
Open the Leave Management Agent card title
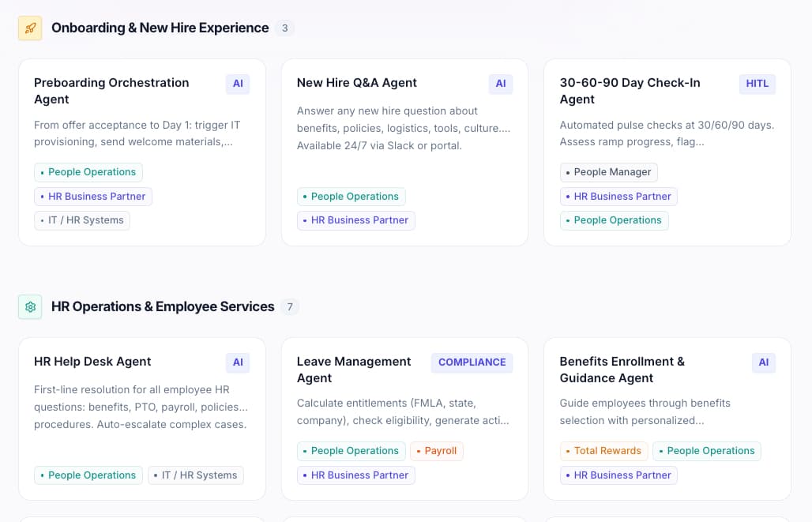[354, 370]
